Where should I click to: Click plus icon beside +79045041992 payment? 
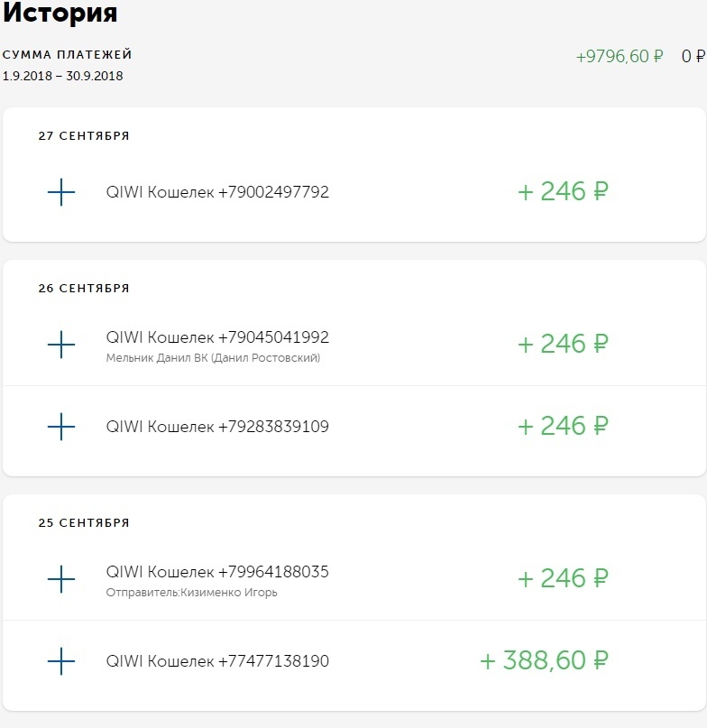point(60,344)
